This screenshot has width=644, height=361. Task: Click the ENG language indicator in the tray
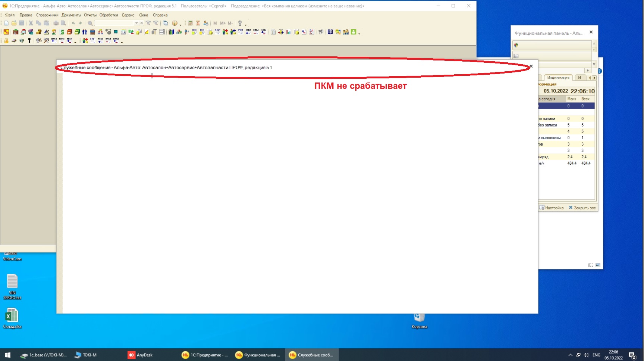(596, 355)
